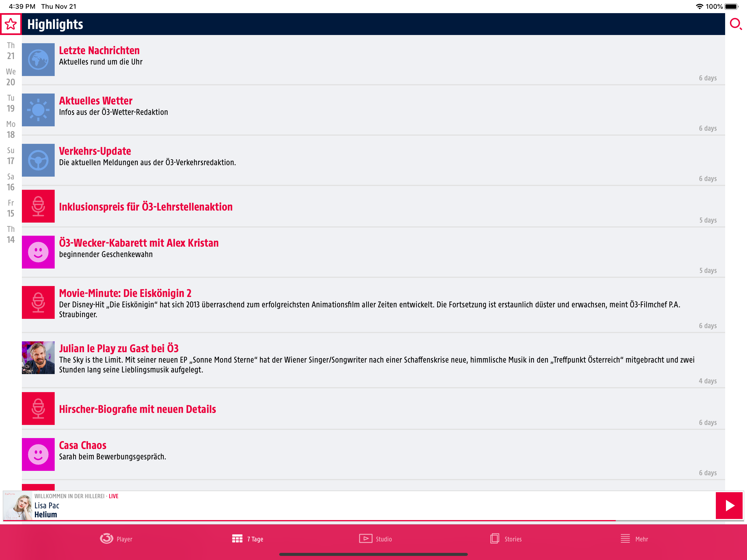Select Thursday 14 in the day list

coord(11,235)
